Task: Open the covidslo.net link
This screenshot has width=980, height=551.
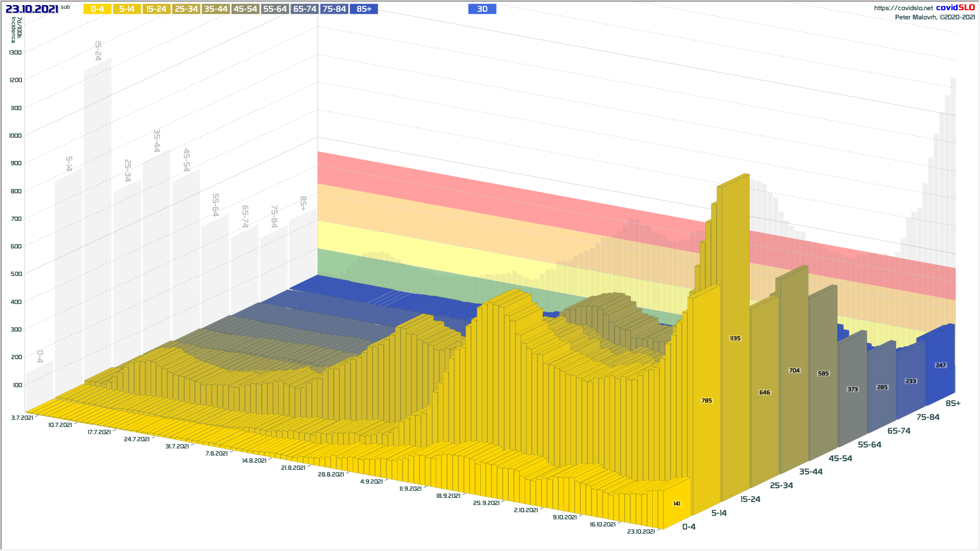Action: pos(903,8)
